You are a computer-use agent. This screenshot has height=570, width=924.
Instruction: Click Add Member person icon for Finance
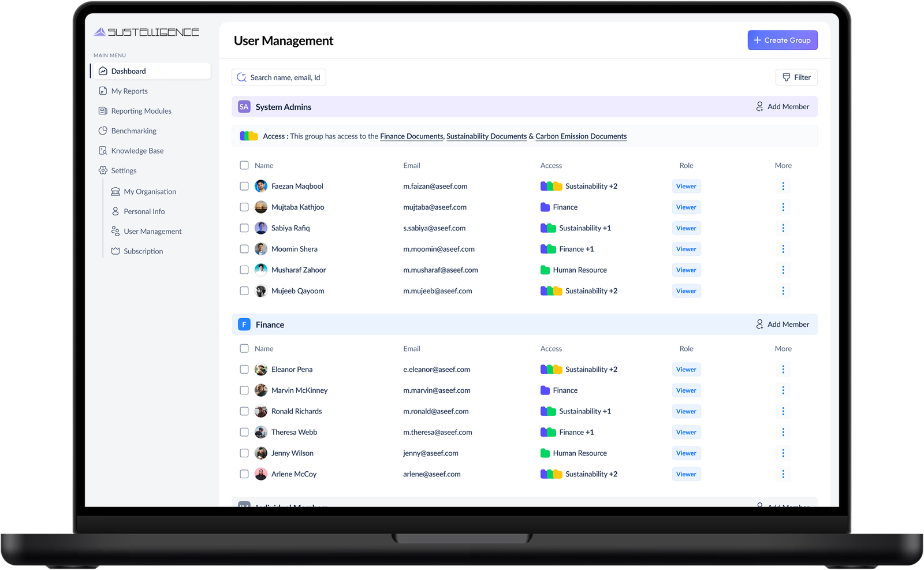pos(759,325)
